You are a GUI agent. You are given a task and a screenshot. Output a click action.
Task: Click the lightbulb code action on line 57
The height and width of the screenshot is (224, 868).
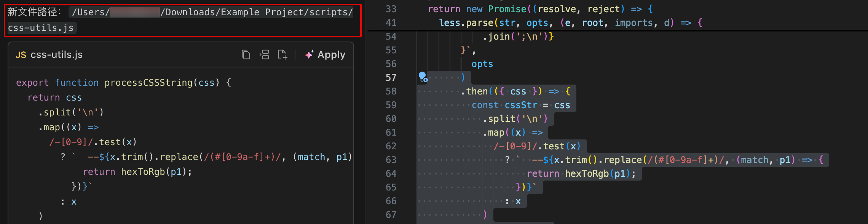click(423, 77)
